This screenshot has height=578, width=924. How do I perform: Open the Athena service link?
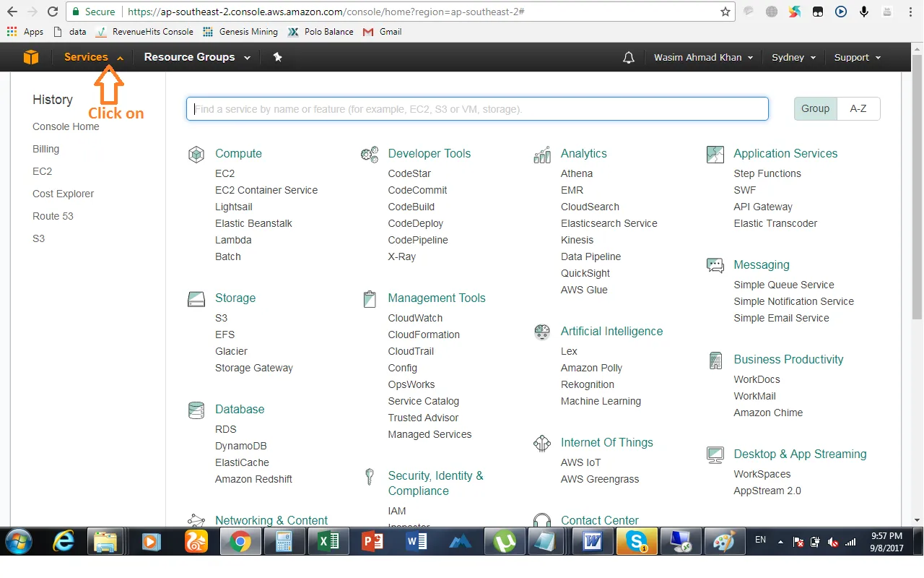pyautogui.click(x=577, y=173)
